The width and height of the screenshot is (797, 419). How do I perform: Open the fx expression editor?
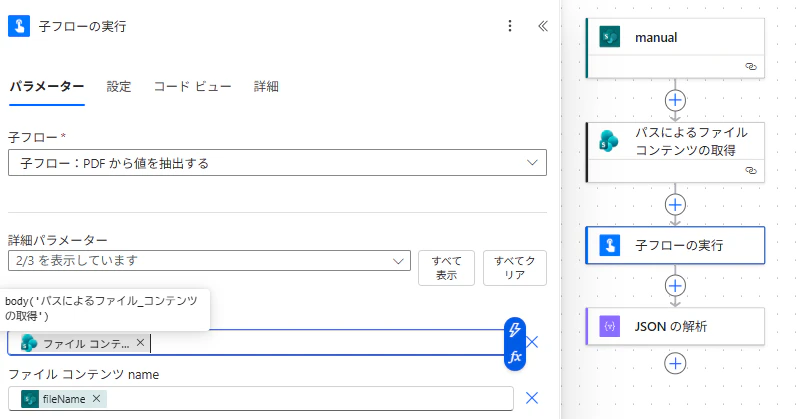(515, 357)
